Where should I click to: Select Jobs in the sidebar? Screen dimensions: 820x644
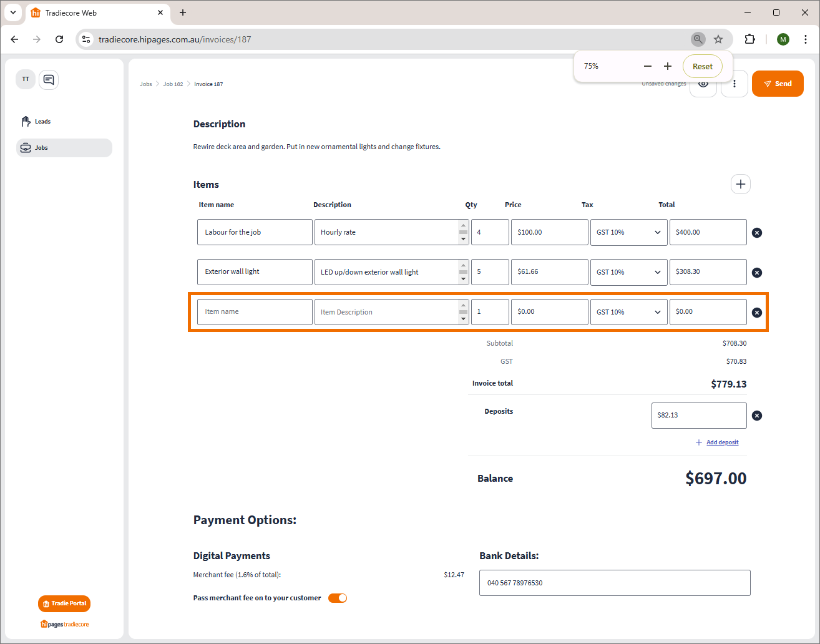point(41,148)
